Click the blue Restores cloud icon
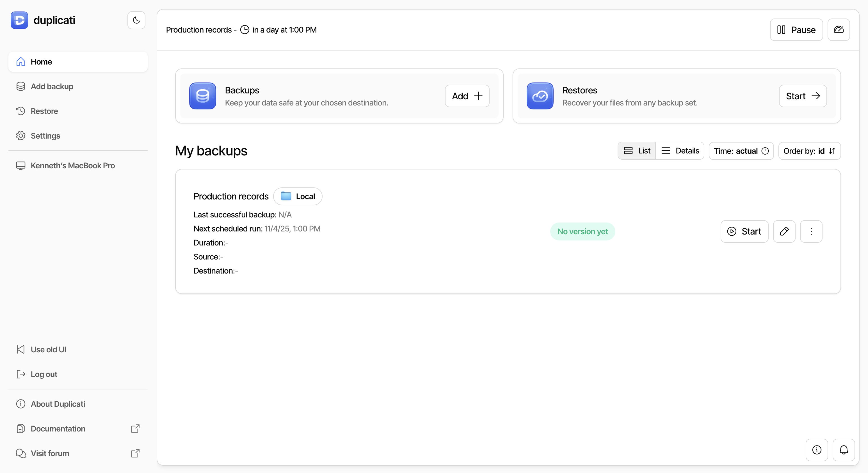The height and width of the screenshot is (473, 868). [540, 96]
